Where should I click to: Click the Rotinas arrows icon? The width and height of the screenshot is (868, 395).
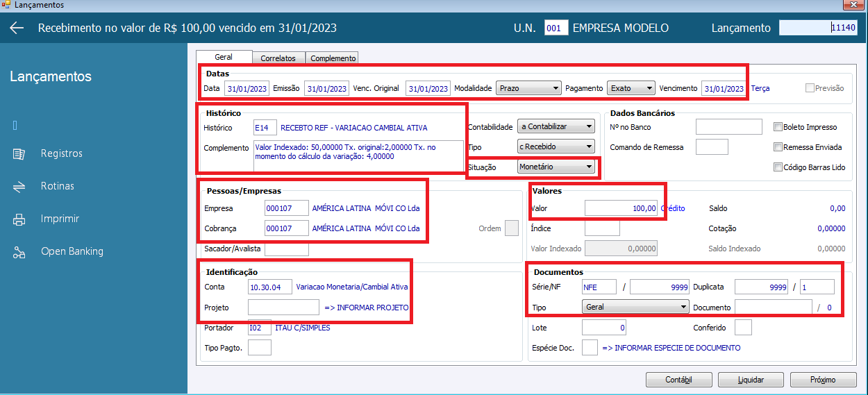pyautogui.click(x=19, y=186)
